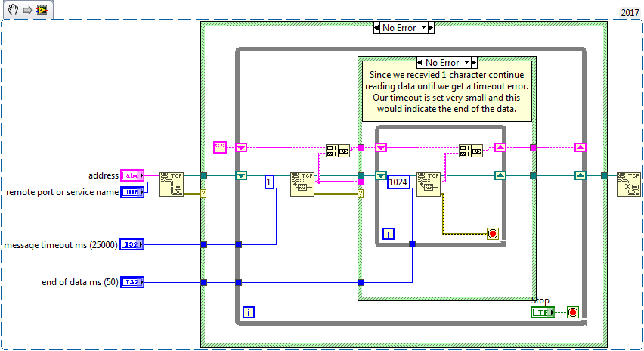Select the end of data ms I32 terminal
The width and height of the screenshot is (644, 351).
(132, 282)
